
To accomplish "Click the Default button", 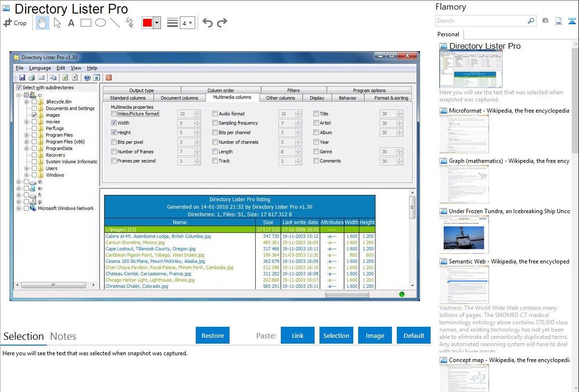I will tap(414, 335).
